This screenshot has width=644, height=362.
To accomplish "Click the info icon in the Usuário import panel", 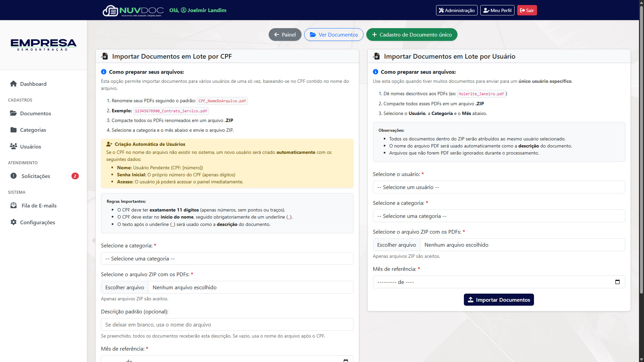I will coord(375,72).
